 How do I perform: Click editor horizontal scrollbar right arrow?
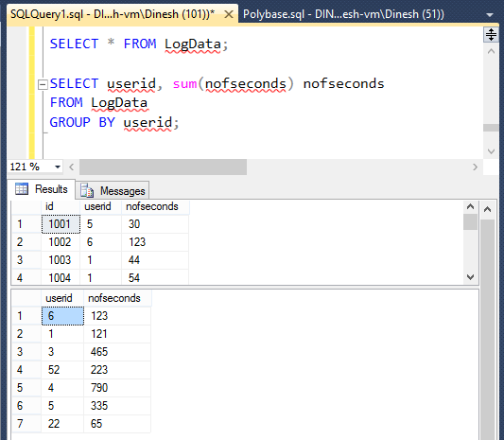(x=475, y=167)
